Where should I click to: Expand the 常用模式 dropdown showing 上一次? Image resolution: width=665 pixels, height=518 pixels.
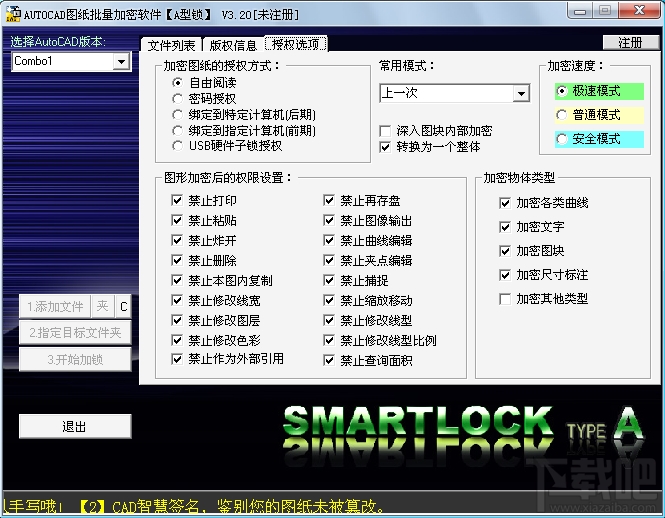coord(521,93)
